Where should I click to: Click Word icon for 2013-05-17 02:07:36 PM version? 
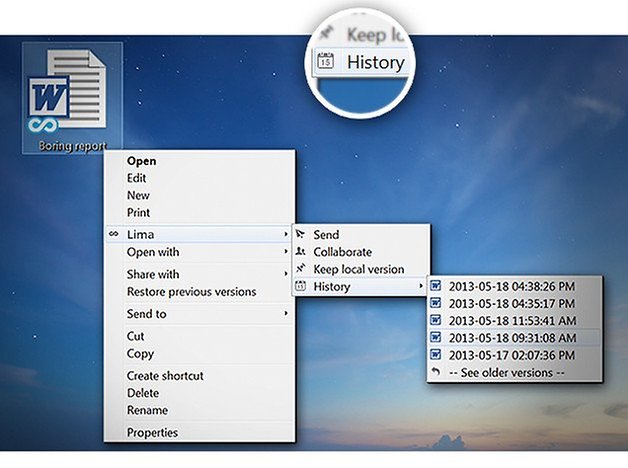(435, 355)
